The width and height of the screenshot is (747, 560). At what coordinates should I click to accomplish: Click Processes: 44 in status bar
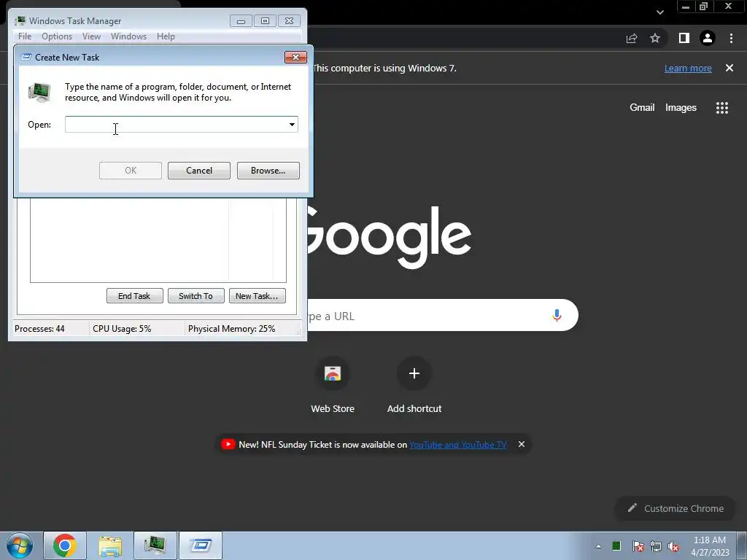pyautogui.click(x=39, y=329)
